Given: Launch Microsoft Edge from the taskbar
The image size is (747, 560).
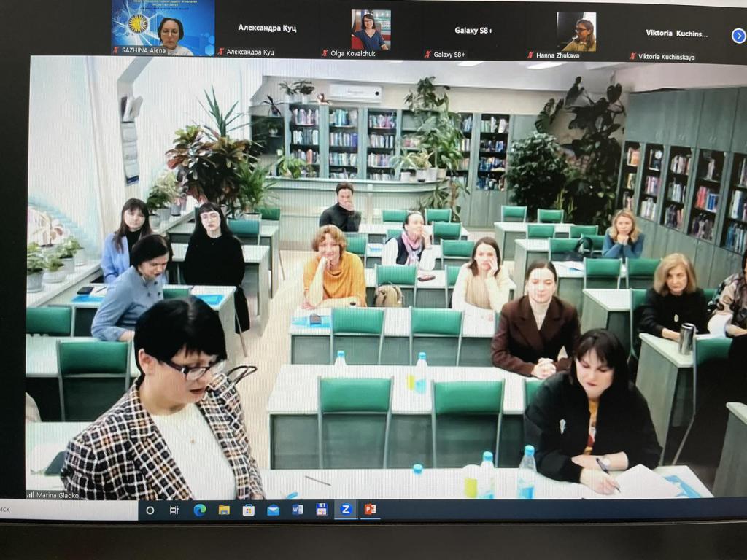Looking at the screenshot, I should (199, 510).
